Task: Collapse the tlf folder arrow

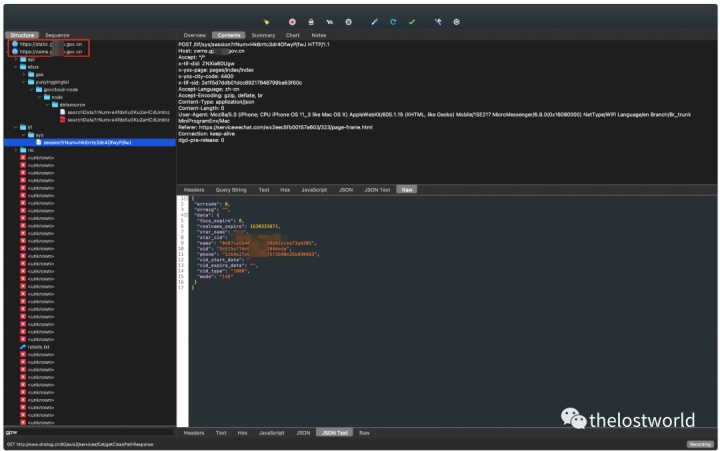Action: tap(16, 127)
